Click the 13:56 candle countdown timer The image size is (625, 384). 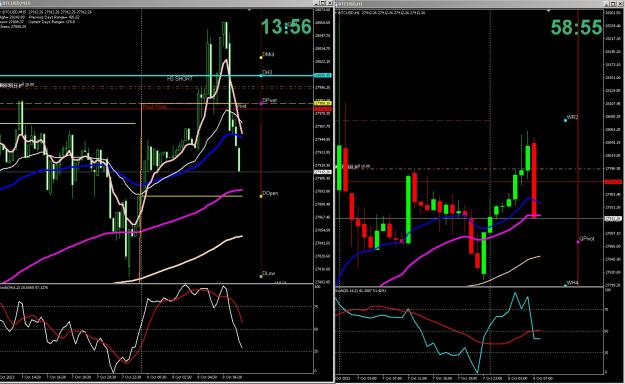point(286,27)
